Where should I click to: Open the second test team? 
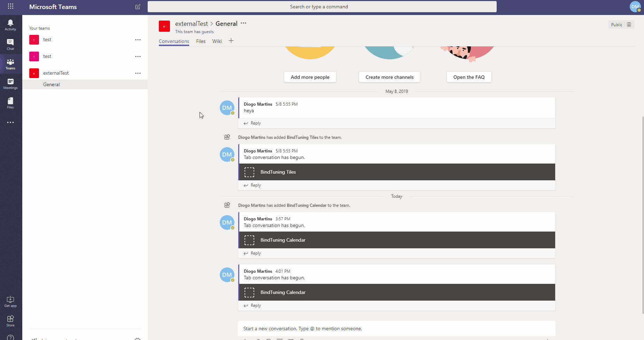click(85, 56)
